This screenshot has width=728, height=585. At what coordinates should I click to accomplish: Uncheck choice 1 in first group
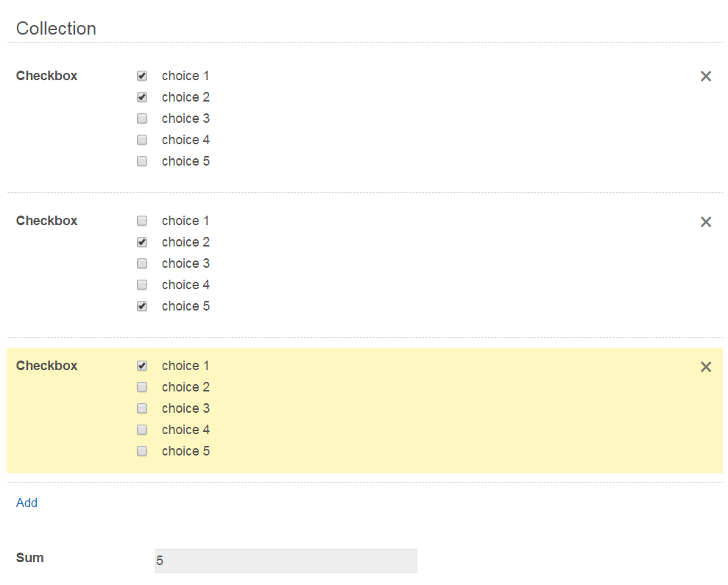pos(142,76)
